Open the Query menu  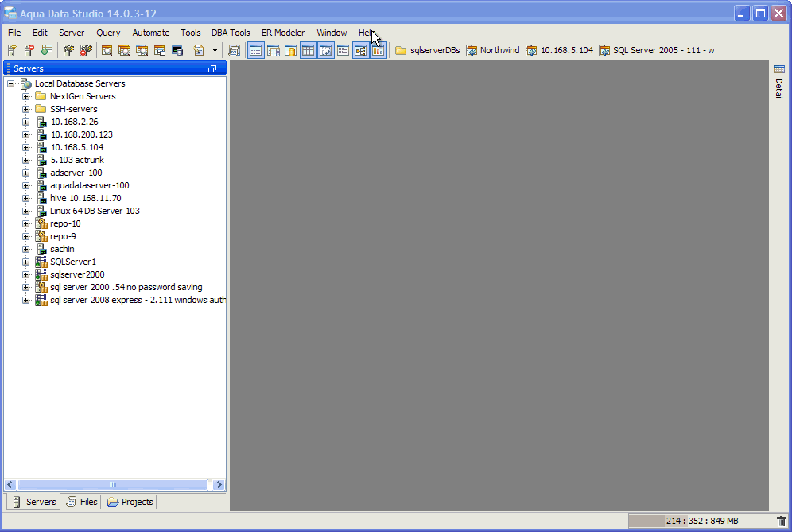108,33
